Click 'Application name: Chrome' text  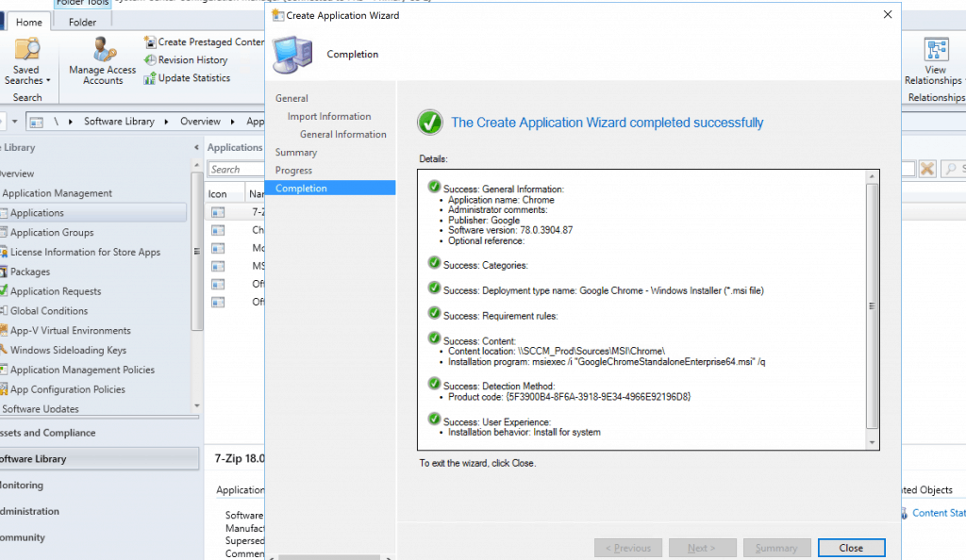[x=501, y=200]
